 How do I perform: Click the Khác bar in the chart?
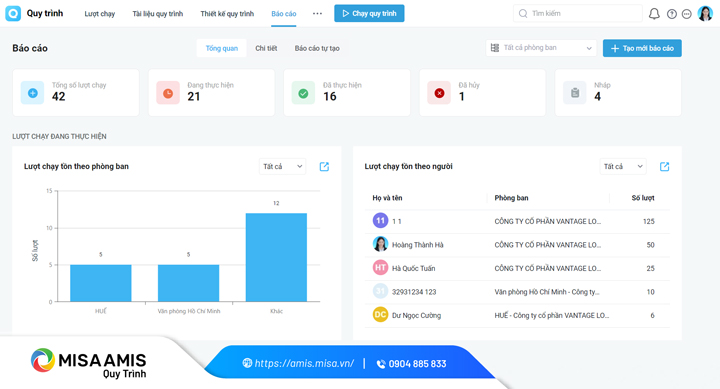[x=276, y=257]
